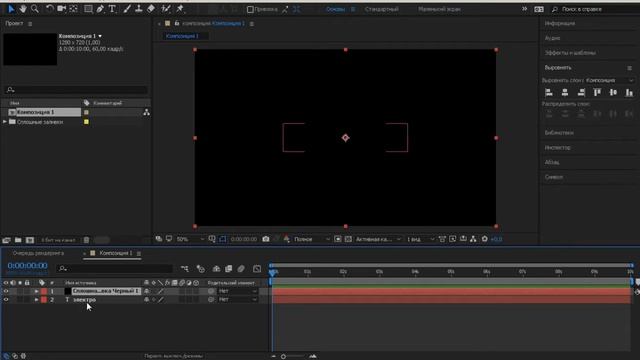Select the Puppet Pin tool
This screenshot has height=360, width=640.
(180, 9)
